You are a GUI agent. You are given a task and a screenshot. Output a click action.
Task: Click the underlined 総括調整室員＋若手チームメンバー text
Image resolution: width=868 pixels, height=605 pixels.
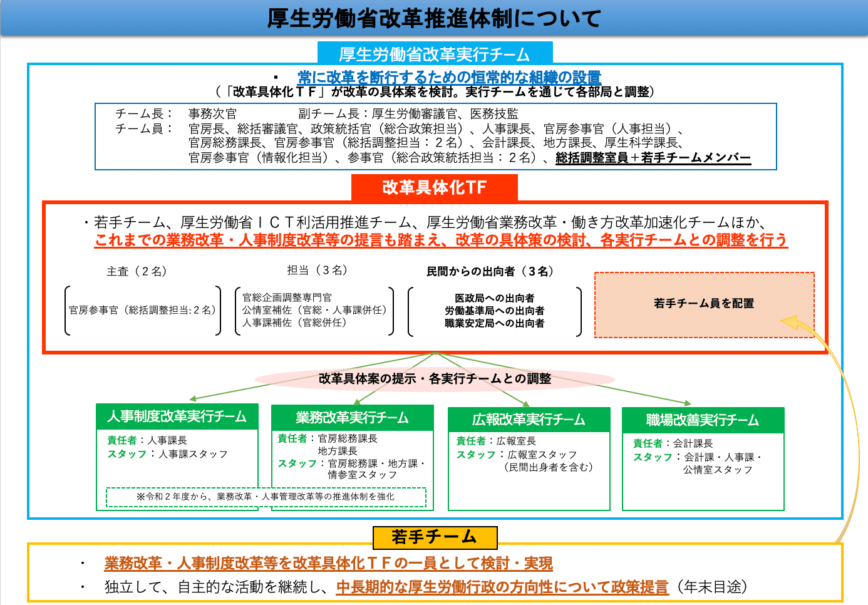(653, 158)
